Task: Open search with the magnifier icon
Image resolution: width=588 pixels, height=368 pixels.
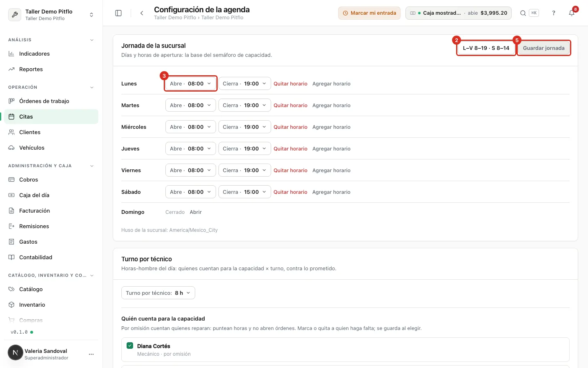Action: 523,13
